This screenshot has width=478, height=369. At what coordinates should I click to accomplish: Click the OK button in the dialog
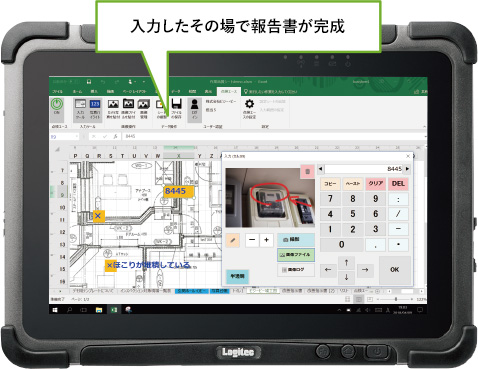(x=395, y=270)
